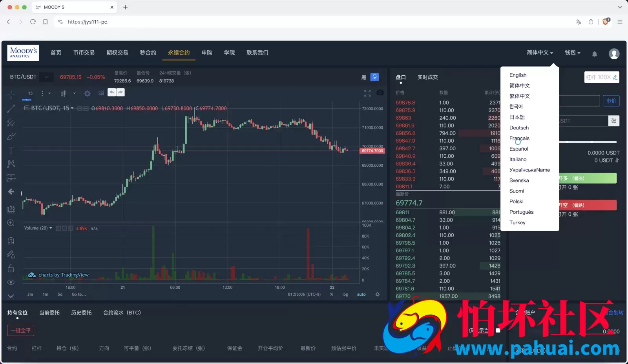Select the 3m date range
Image resolution: width=628 pixels, height=364 pixels.
[30, 294]
